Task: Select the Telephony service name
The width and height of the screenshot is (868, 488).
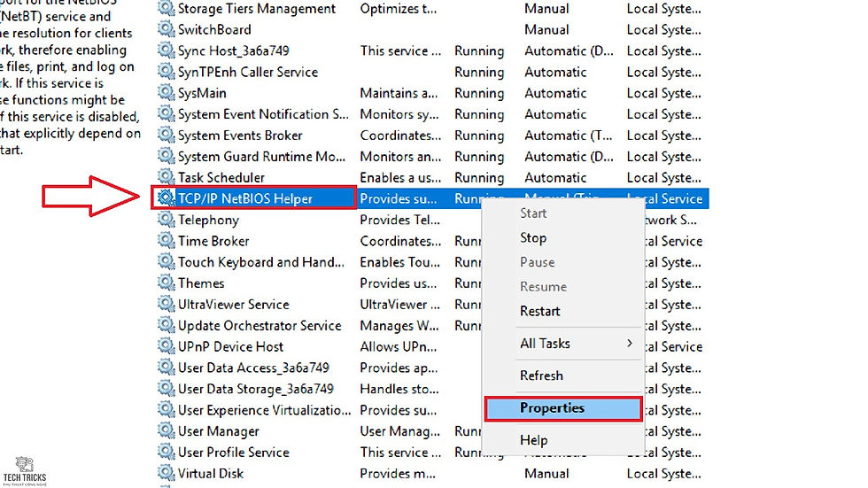Action: point(208,220)
